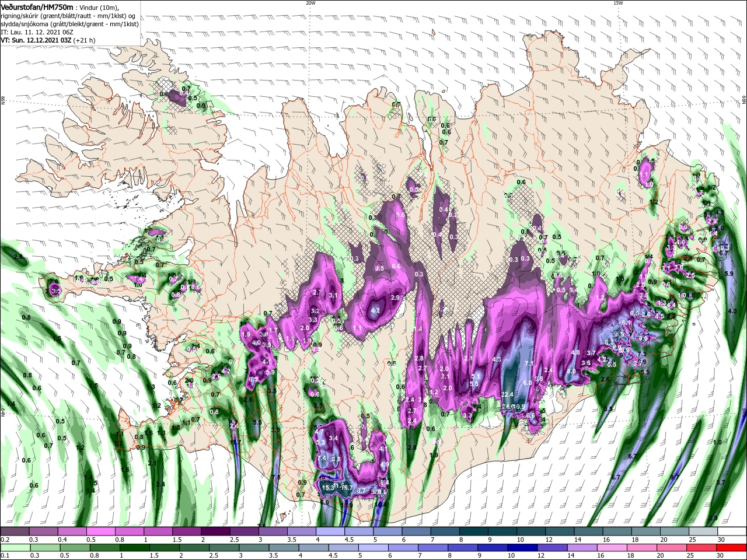Image resolution: width=747 pixels, height=560 pixels.
Task: Click the '15W' longitude label
Action: point(618,3)
